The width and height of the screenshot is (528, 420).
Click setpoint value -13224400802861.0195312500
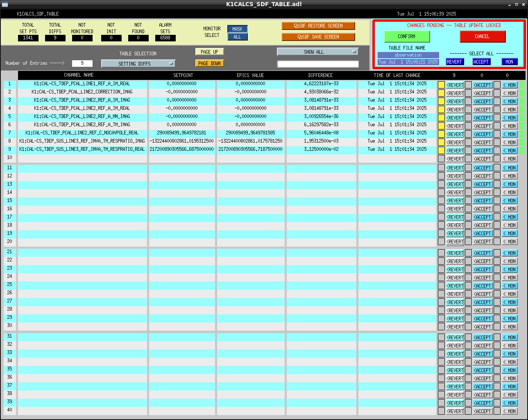tap(181, 141)
